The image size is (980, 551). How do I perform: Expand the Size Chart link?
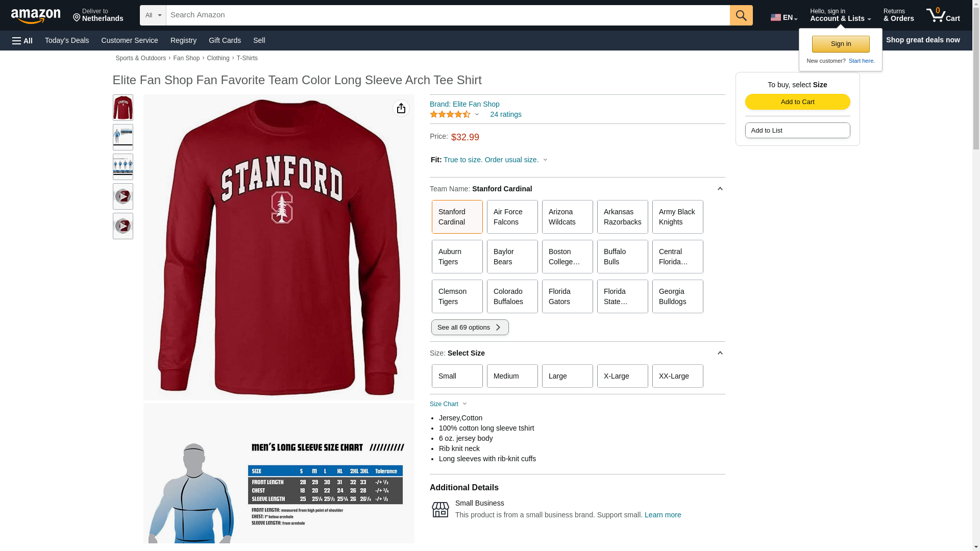point(448,404)
